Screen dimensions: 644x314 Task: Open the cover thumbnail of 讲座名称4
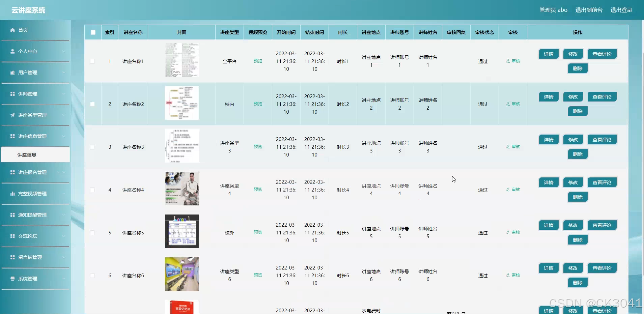coord(182,189)
